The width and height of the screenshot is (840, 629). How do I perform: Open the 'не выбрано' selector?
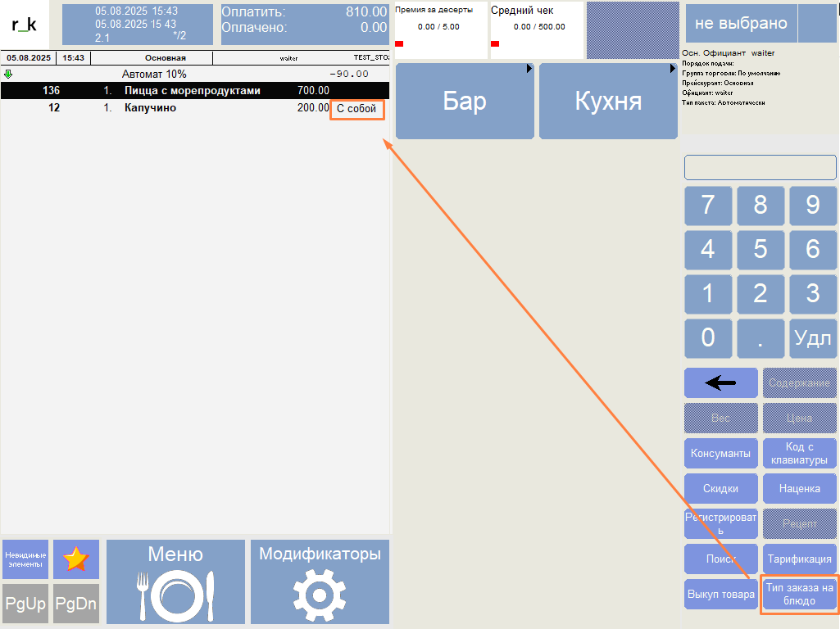(740, 24)
